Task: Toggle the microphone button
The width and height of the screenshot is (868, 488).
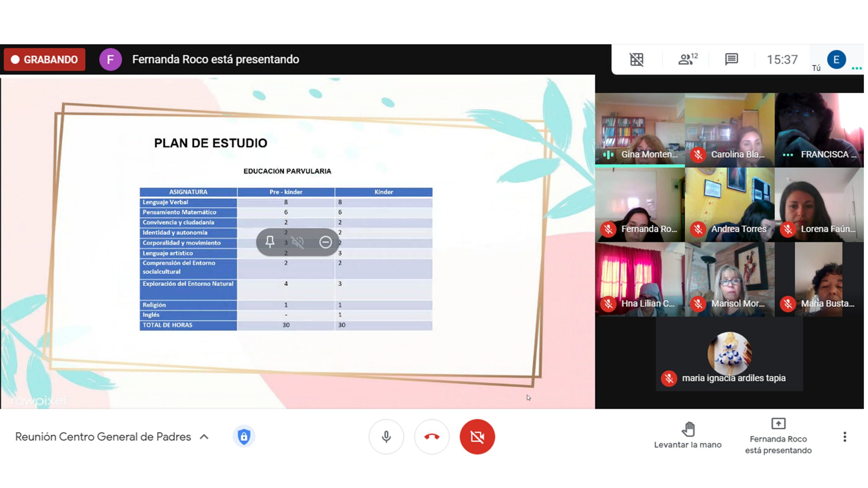Action: pyautogui.click(x=386, y=437)
